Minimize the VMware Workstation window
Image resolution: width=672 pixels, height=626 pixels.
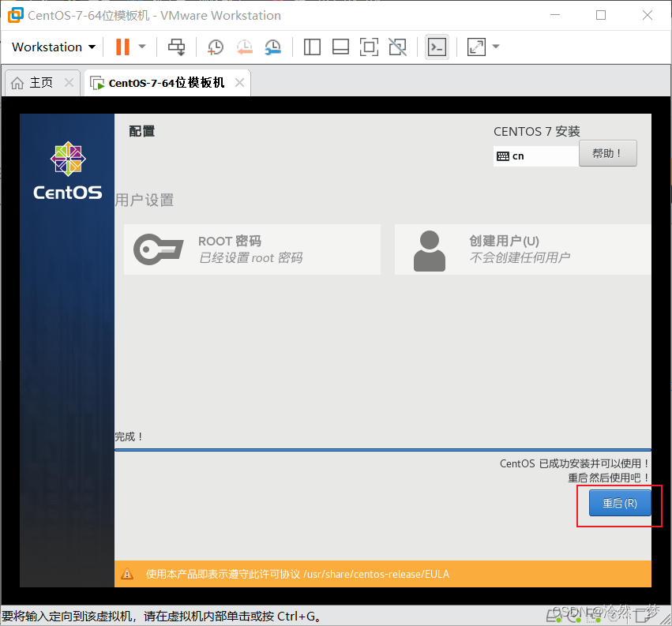click(x=555, y=15)
